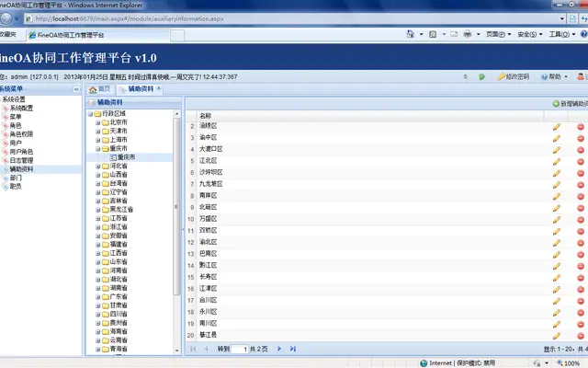
Task: Delete the 北碚区 row
Action: pyautogui.click(x=581, y=208)
